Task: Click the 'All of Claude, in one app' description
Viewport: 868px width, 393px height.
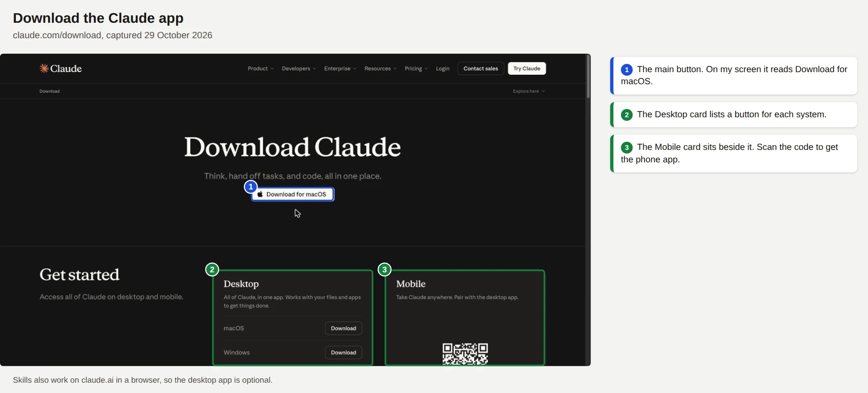Action: (292, 302)
